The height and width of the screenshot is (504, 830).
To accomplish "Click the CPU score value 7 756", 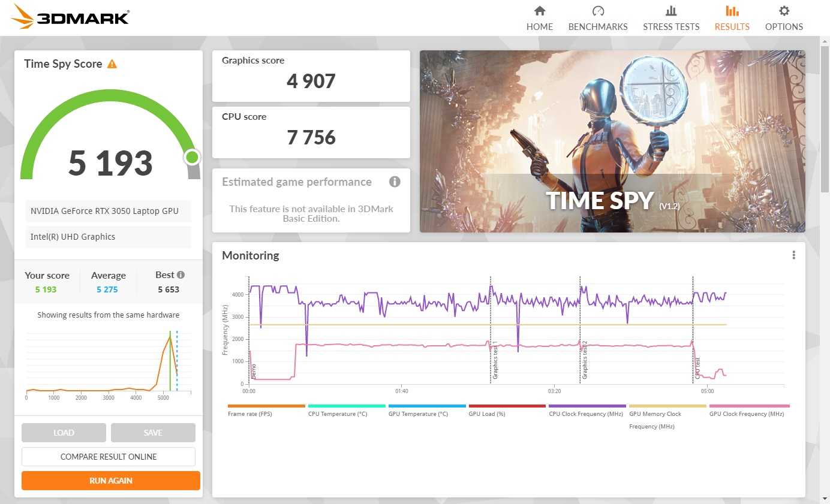I will tap(311, 137).
